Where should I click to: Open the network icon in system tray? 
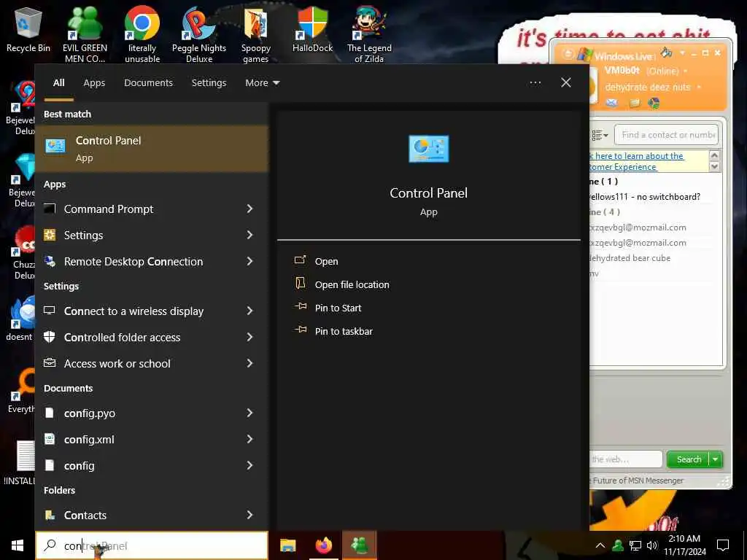pos(635,545)
